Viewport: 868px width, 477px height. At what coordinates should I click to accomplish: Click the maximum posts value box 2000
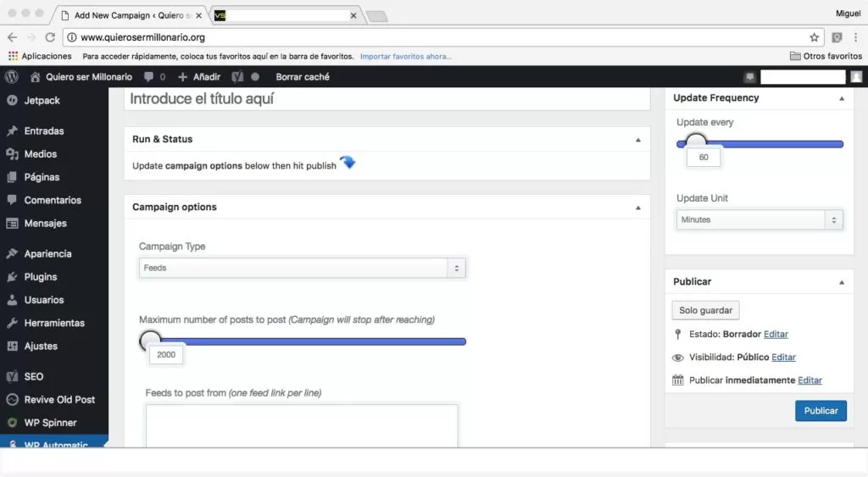click(166, 355)
